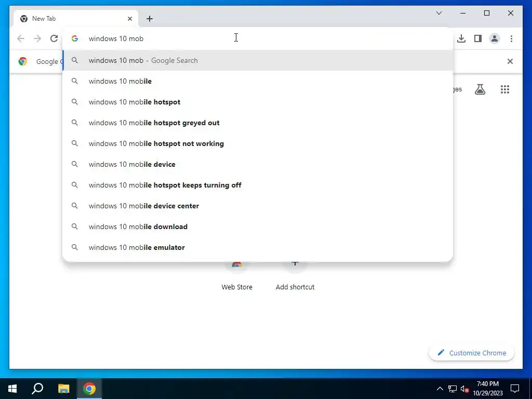Select 'windows 10 mobile hotspot' suggestion
The image size is (532, 399).
(x=258, y=102)
